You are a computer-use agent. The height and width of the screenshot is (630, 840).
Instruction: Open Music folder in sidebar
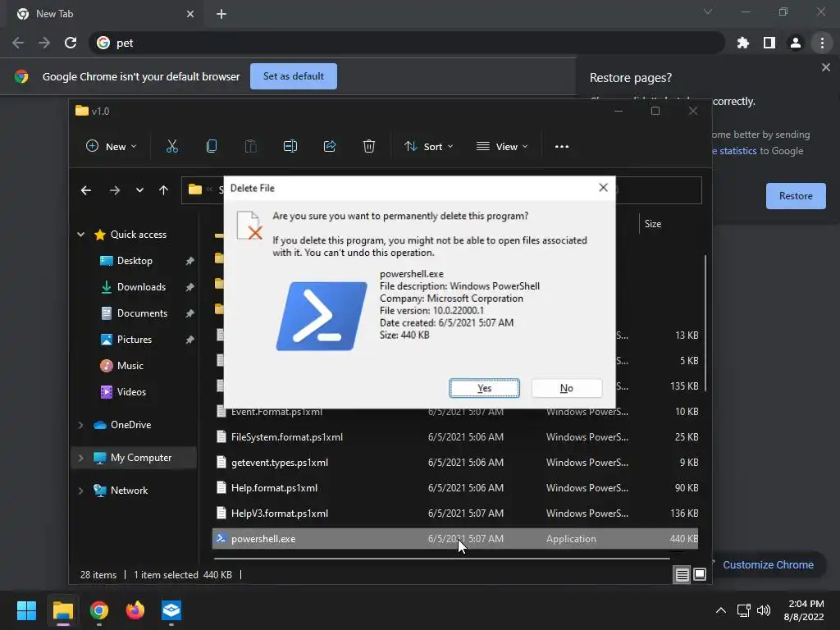coord(130,365)
